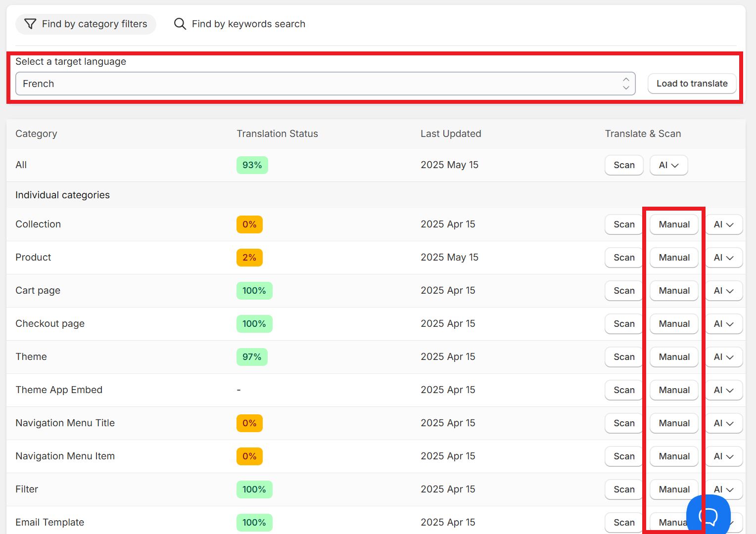
Task: Open Find by category filters tab
Action: 86,24
